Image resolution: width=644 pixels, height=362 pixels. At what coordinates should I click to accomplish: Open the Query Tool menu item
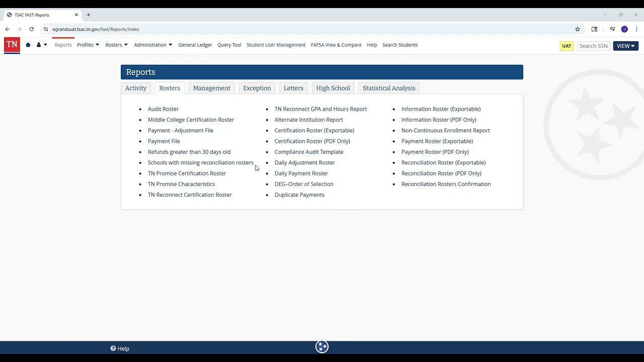229,45
